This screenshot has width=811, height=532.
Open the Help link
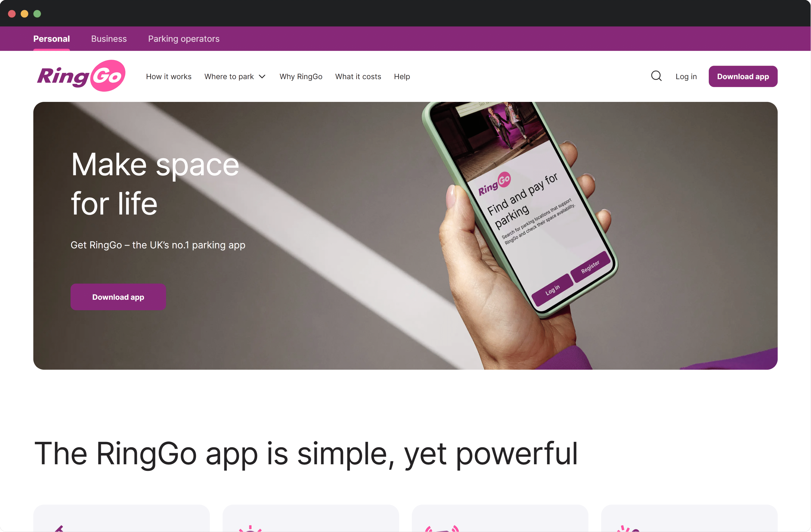tap(402, 77)
